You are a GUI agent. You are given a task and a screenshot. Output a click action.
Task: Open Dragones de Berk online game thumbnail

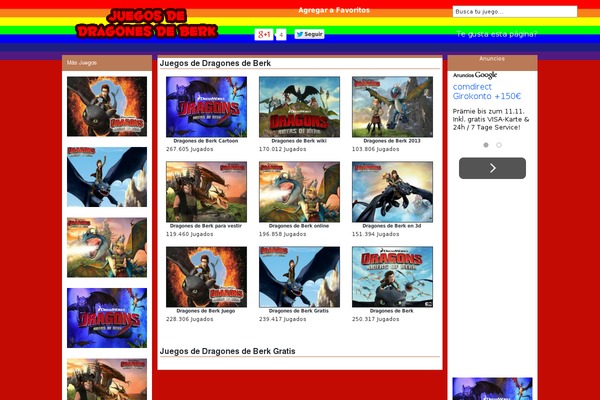pyautogui.click(x=299, y=192)
